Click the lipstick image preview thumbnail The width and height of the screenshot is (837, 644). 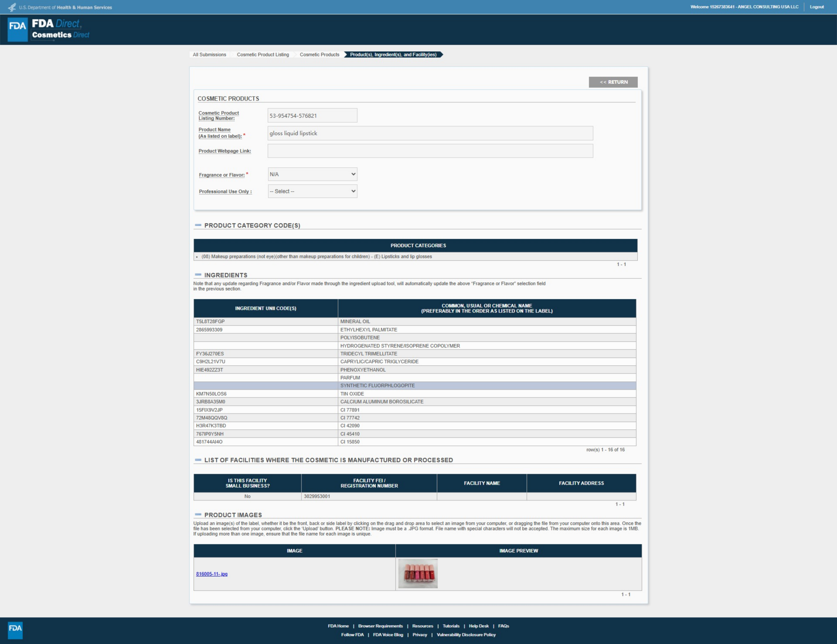[418, 573]
